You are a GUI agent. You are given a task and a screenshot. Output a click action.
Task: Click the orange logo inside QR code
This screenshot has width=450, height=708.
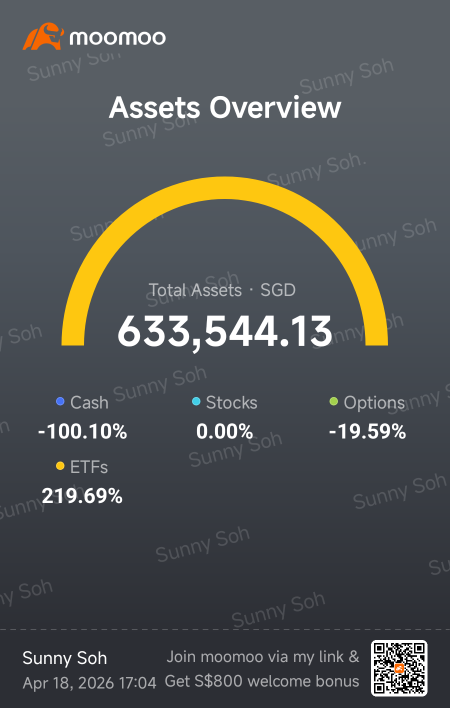tap(399, 669)
